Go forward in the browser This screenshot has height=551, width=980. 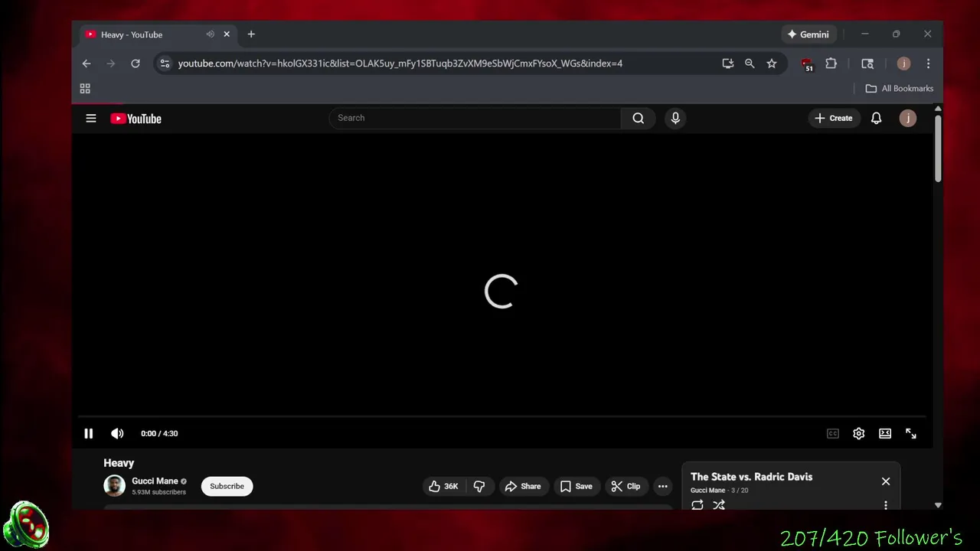click(x=111, y=64)
